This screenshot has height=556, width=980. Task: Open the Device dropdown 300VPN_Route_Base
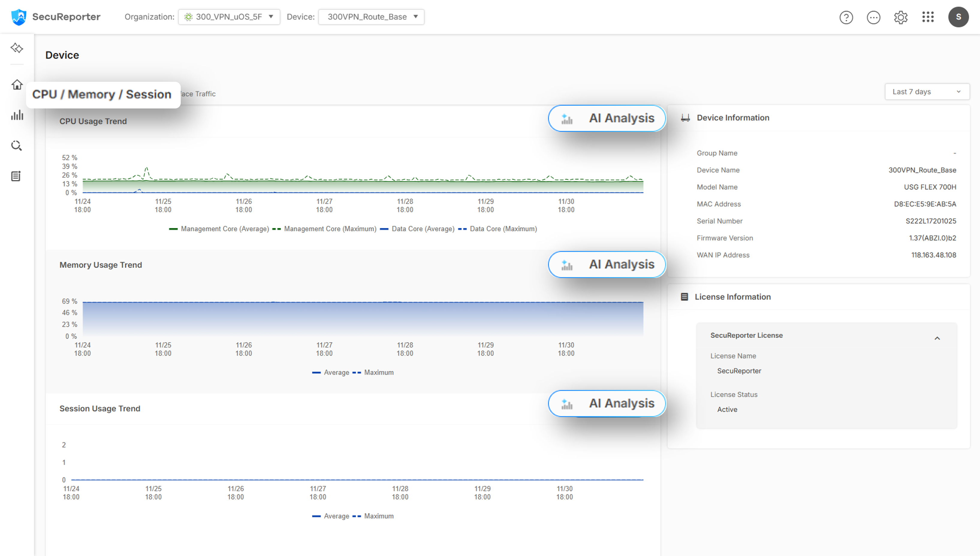pos(371,17)
